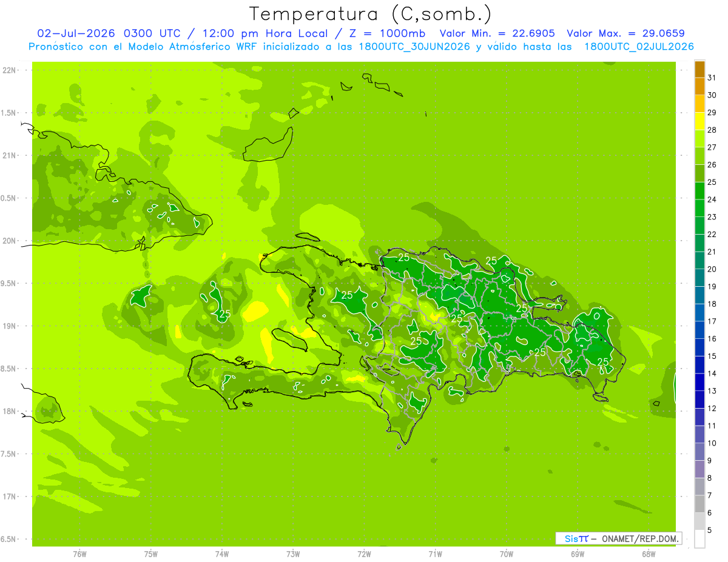Click the Temperatura (C,somb.) title
This screenshot has height=562, width=728.
point(371,14)
